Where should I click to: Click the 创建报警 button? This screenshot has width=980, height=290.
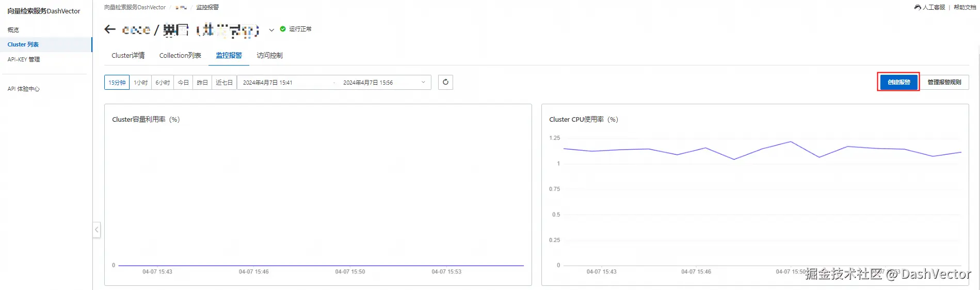click(x=898, y=82)
